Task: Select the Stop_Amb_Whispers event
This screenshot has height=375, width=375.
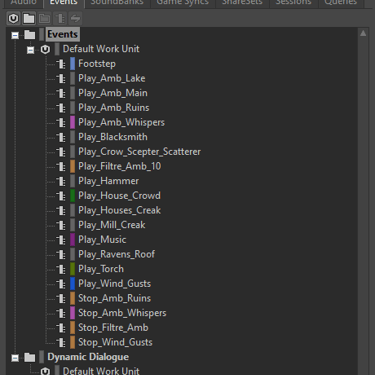Action: click(122, 313)
